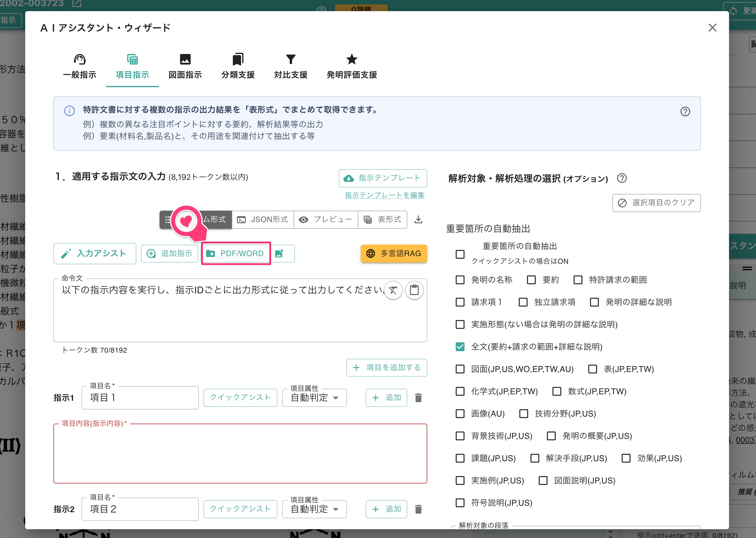756x538 pixels.
Task: Check the 発明の概要(JP,US) checkbox
Action: tap(551, 436)
